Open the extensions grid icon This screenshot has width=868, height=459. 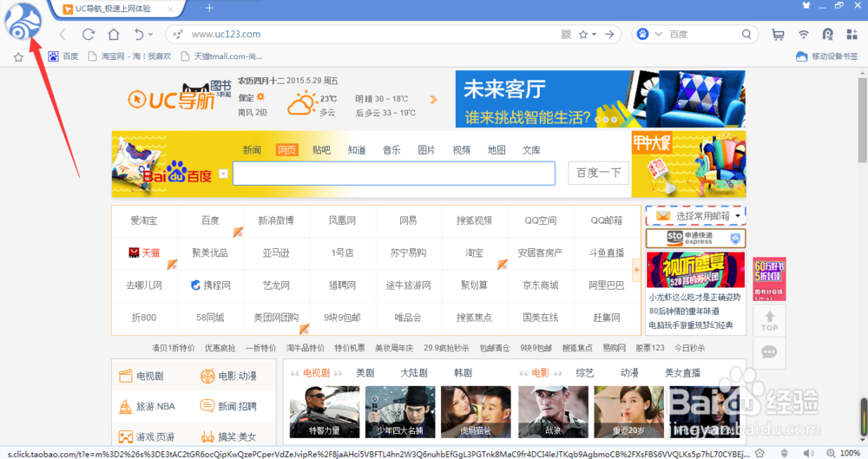[852, 35]
